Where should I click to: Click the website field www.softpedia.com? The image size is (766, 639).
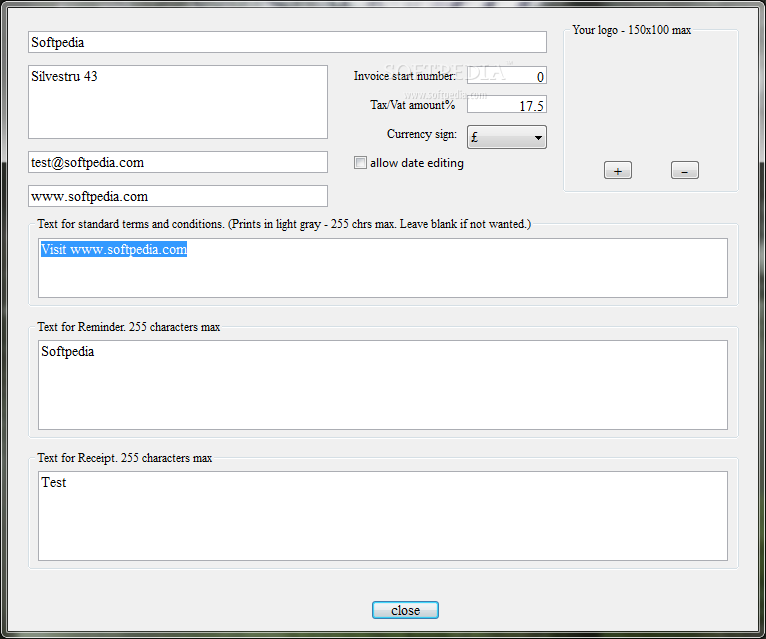click(178, 196)
